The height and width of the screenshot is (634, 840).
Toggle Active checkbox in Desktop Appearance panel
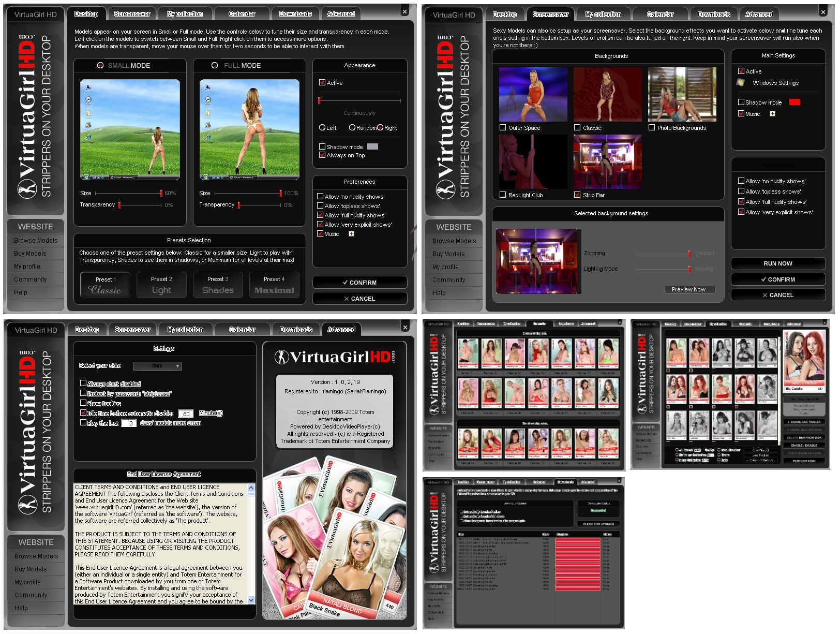point(322,83)
